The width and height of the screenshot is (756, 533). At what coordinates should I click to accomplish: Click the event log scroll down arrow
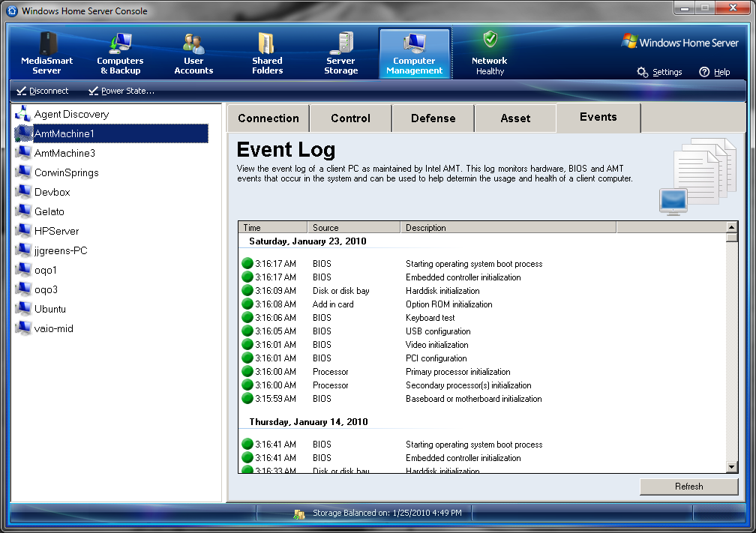click(x=731, y=466)
